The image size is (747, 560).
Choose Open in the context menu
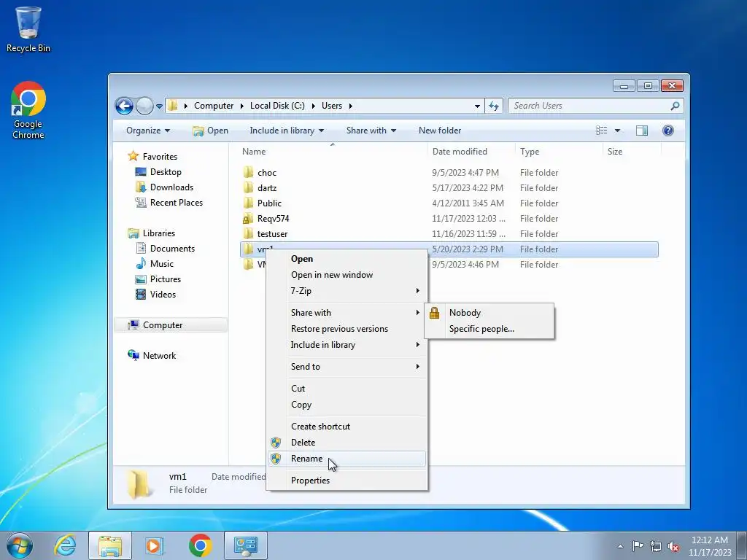click(347, 259)
